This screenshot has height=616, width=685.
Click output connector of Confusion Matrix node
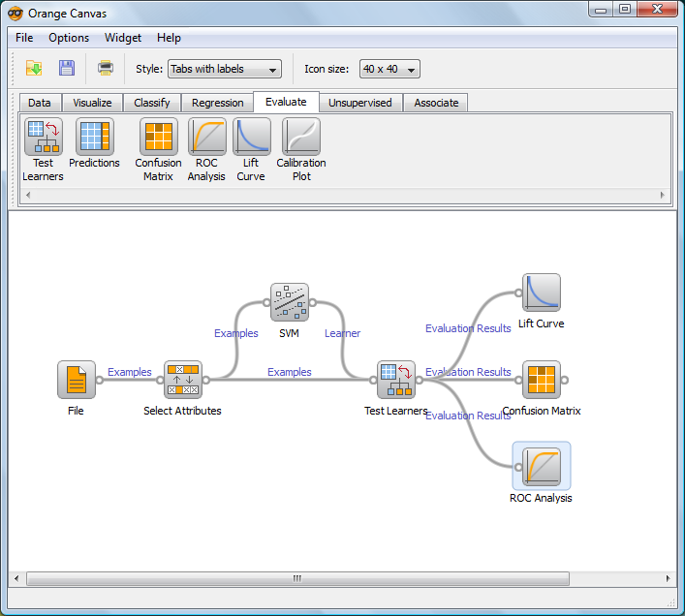coord(565,380)
